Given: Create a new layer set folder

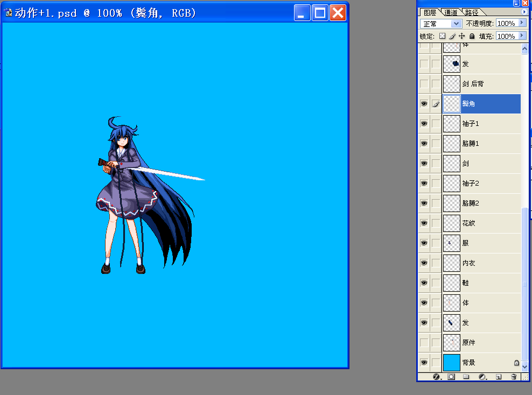Looking at the screenshot, I should tap(466, 377).
